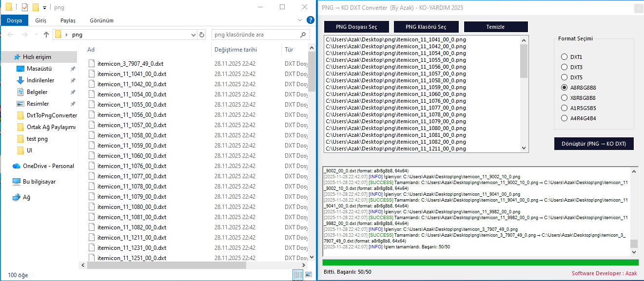Switch to details view icon in status bar

click(297, 275)
